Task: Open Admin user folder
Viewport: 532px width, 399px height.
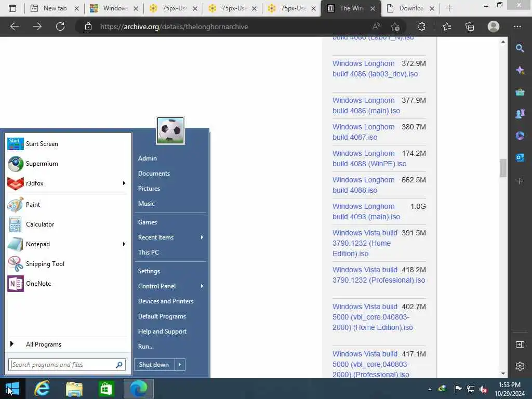Action: point(147,158)
